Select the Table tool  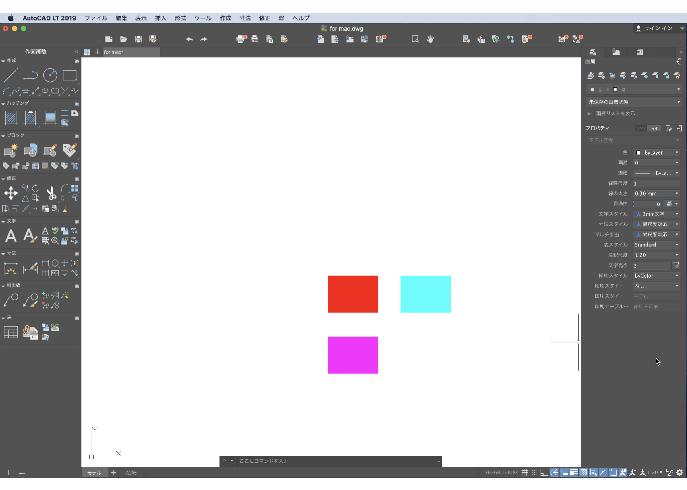(x=11, y=332)
